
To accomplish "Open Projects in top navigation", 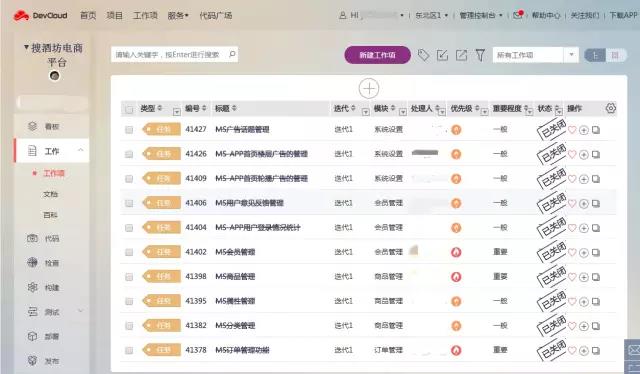I will (x=114, y=16).
